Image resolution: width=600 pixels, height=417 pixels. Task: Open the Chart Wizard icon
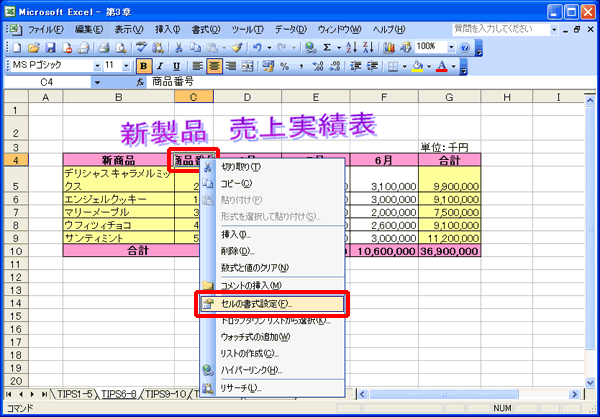click(389, 48)
